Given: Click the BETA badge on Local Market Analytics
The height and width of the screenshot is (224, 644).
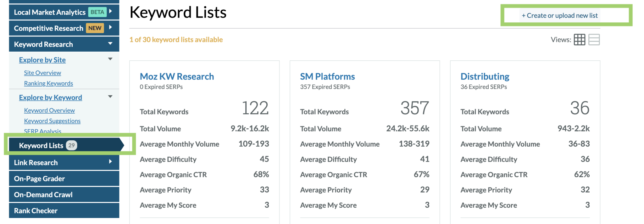Looking at the screenshot, I should coord(97,12).
